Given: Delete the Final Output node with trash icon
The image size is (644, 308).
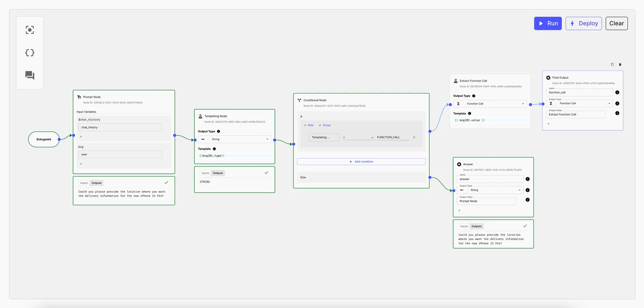Looking at the screenshot, I should point(620,65).
